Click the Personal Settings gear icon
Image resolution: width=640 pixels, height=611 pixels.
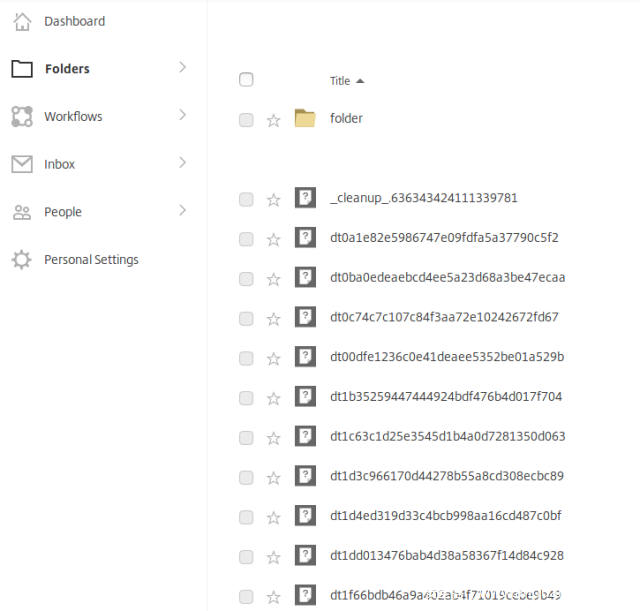click(22, 260)
